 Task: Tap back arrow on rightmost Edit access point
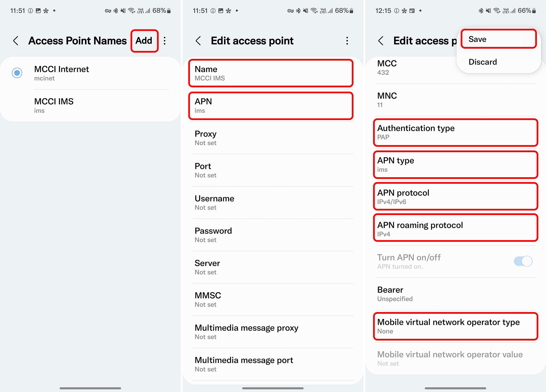click(381, 41)
